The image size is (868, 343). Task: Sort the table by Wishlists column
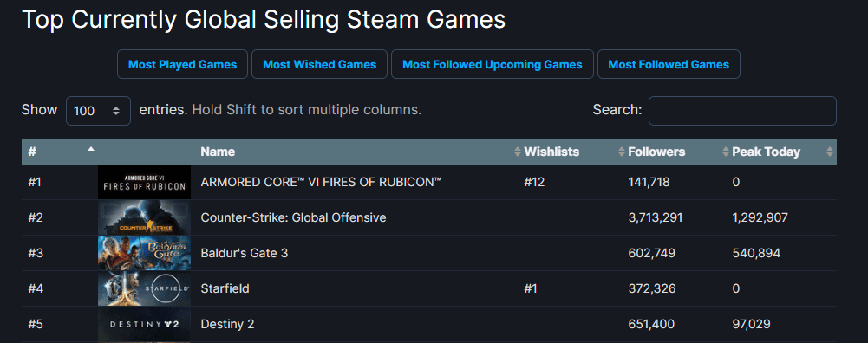(x=551, y=152)
